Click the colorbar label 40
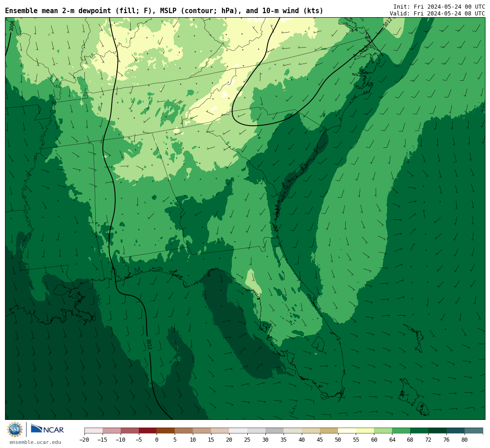This screenshot has height=448, width=490. click(x=302, y=439)
